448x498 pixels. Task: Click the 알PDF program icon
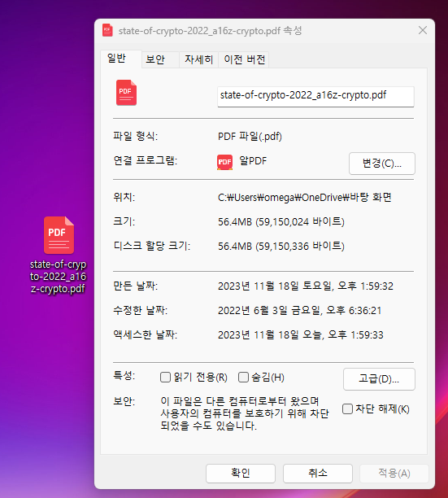click(224, 162)
